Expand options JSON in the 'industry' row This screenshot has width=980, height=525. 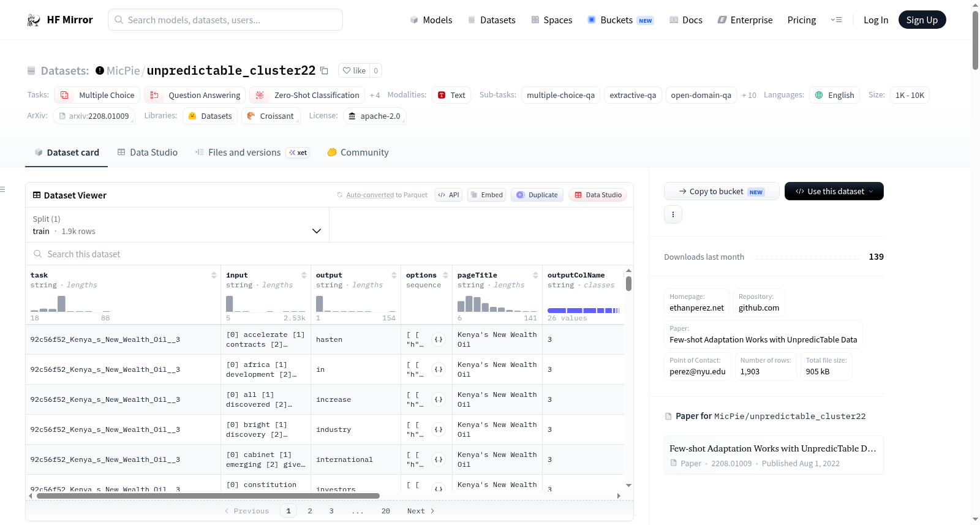(439, 429)
